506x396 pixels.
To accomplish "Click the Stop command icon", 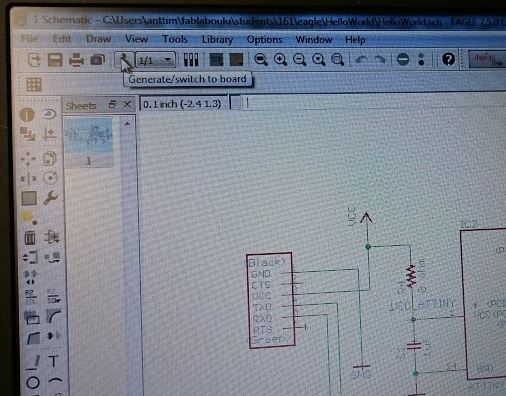I will [x=403, y=60].
